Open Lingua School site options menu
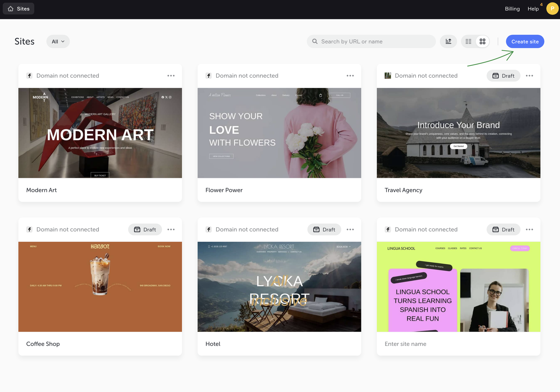560x392 pixels. 529,230
